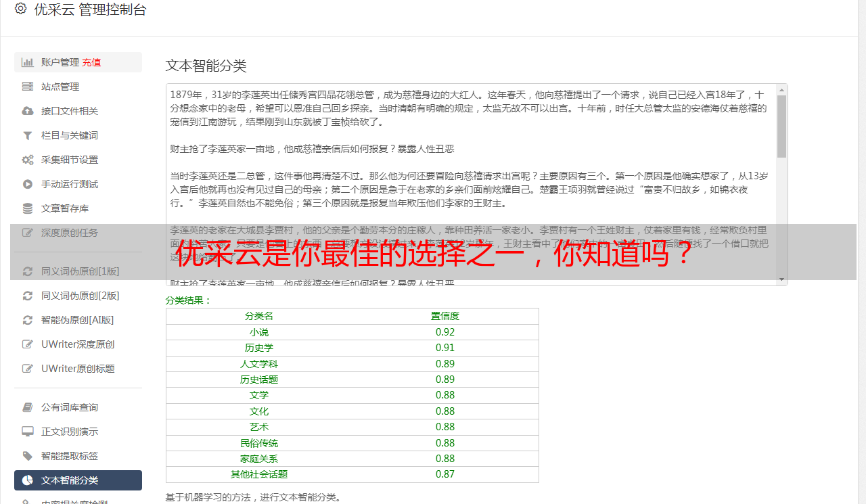
Task: Open 栏目与关键词 menu entry
Action: 78,135
